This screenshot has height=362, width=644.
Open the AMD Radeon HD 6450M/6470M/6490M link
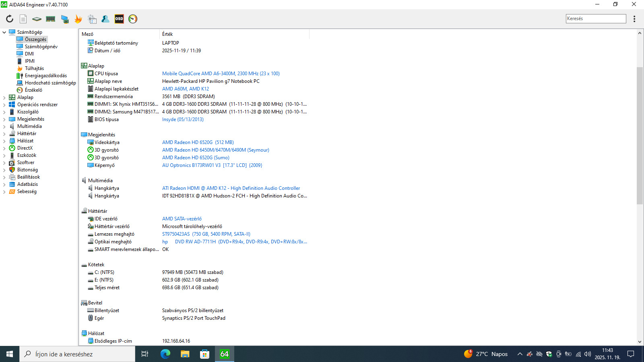point(216,150)
